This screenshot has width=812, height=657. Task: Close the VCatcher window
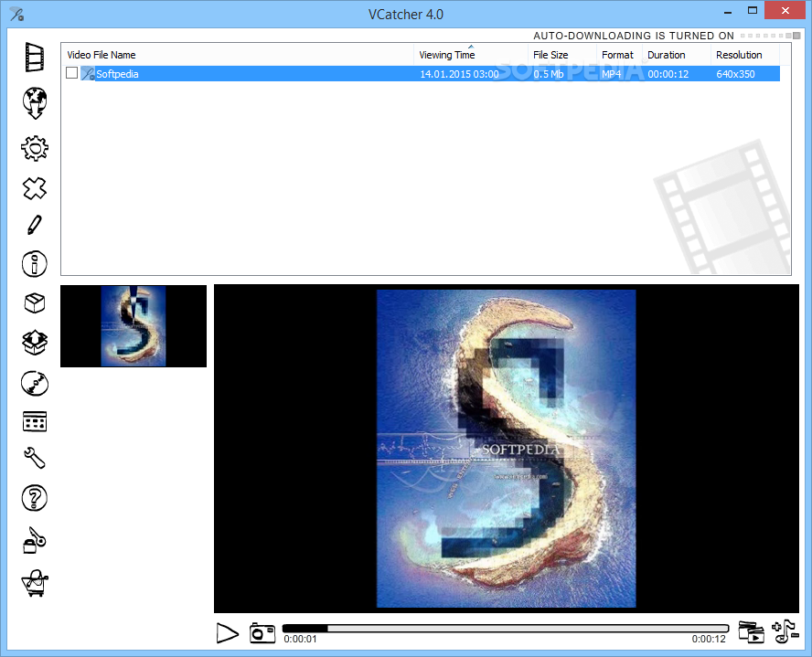785,11
